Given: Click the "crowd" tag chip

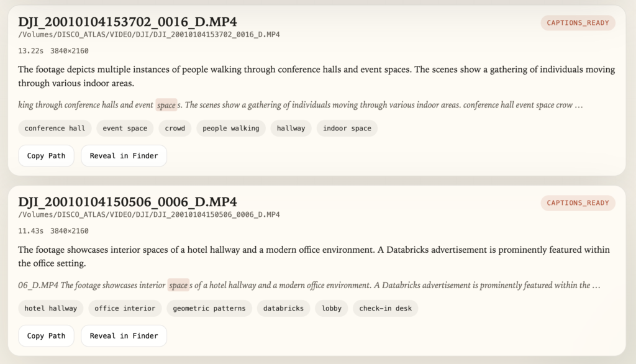Looking at the screenshot, I should pyautogui.click(x=175, y=129).
